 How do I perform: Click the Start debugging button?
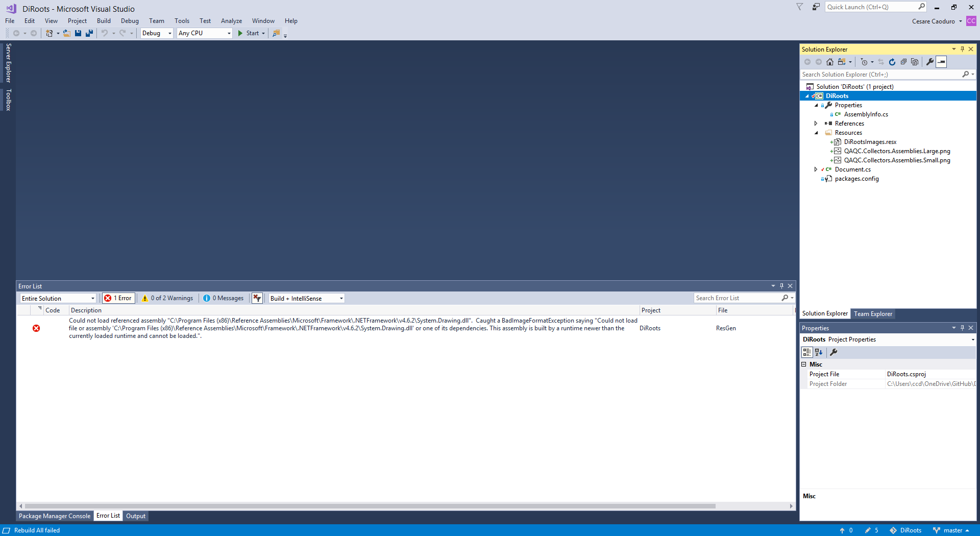[x=251, y=33]
